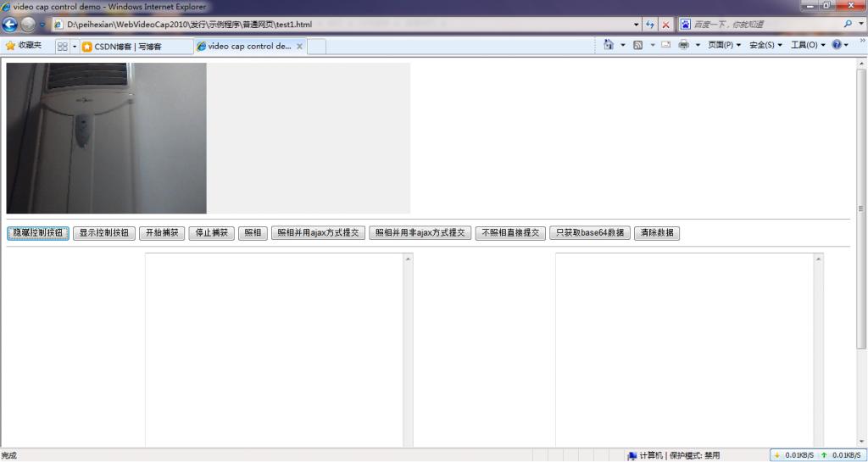Viewport: 868px width, 462px height.
Task: Click the 显示控制按钮 button
Action: tap(104, 233)
